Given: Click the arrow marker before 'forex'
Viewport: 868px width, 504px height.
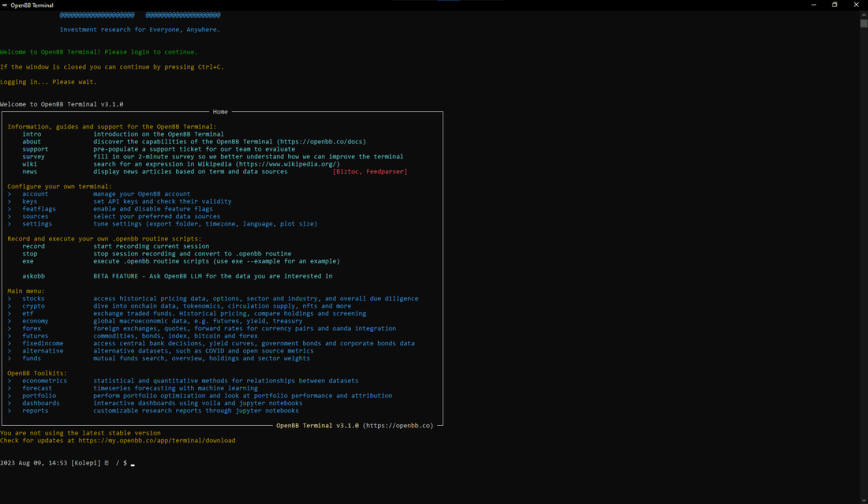Looking at the screenshot, I should click(9, 328).
